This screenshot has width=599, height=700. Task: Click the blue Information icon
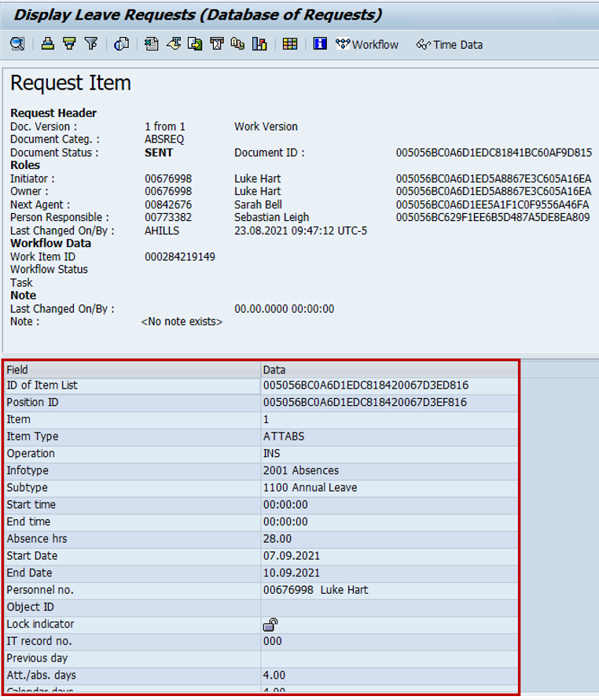tap(320, 44)
